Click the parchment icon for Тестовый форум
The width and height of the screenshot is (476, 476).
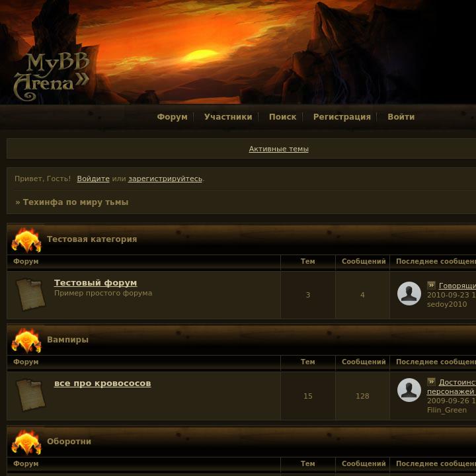tap(30, 295)
